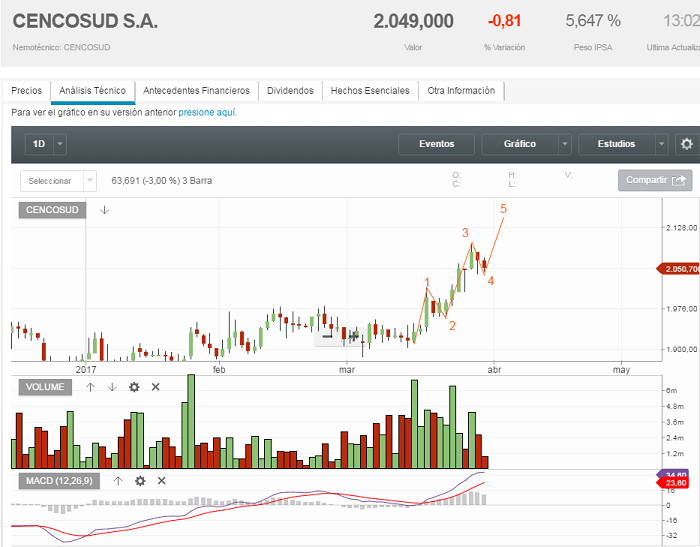This screenshot has height=547, width=700.
Task: Select the Análisis Técnico tab
Action: (x=93, y=91)
